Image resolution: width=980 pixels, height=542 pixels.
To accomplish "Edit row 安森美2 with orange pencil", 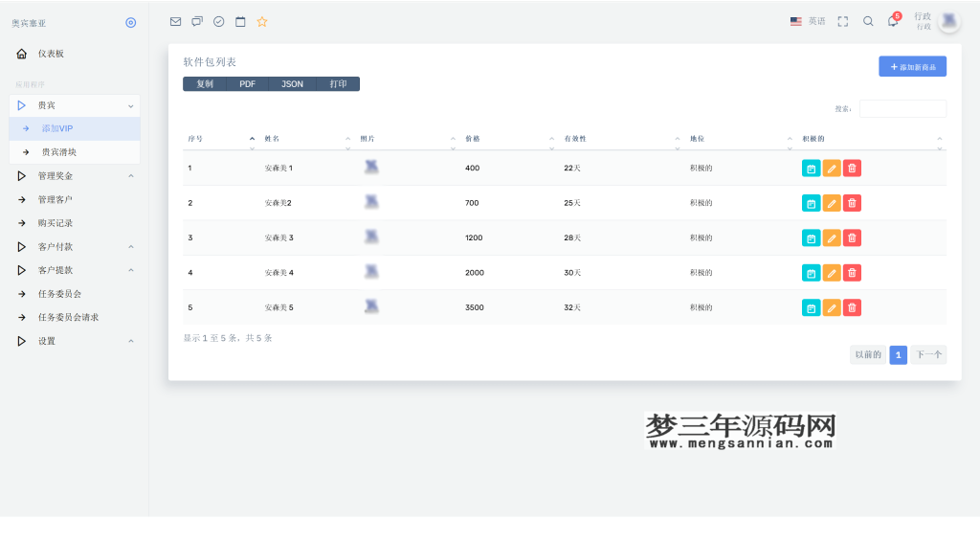I will 832,203.
